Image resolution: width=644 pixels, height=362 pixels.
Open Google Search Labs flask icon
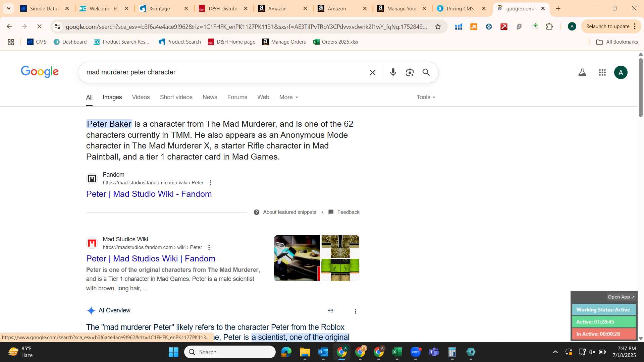[582, 72]
